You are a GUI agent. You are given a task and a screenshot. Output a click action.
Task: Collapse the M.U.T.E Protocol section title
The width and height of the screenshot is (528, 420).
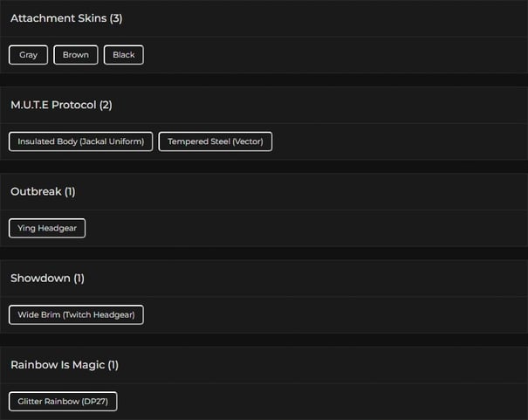click(x=54, y=105)
